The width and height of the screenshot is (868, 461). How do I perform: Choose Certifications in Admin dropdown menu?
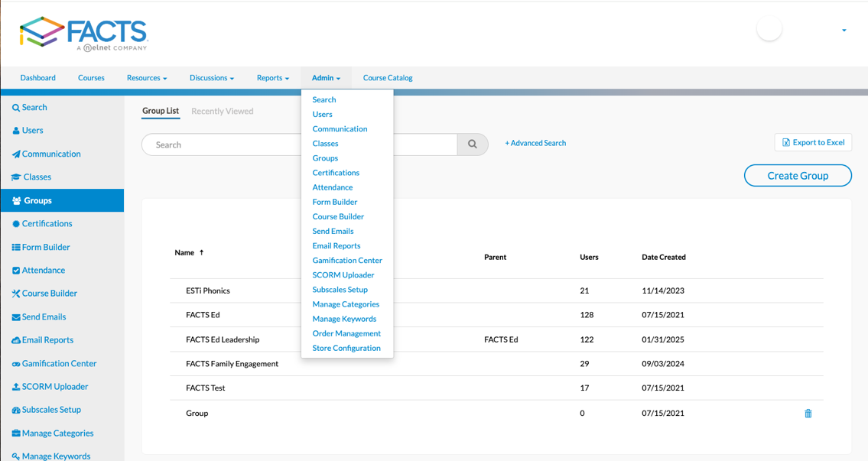coord(336,173)
